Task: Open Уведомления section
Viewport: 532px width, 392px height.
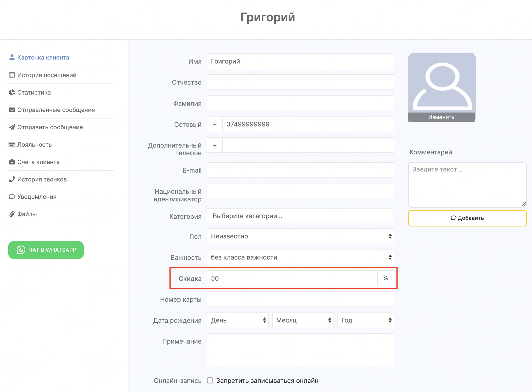Action: pyautogui.click(x=37, y=197)
